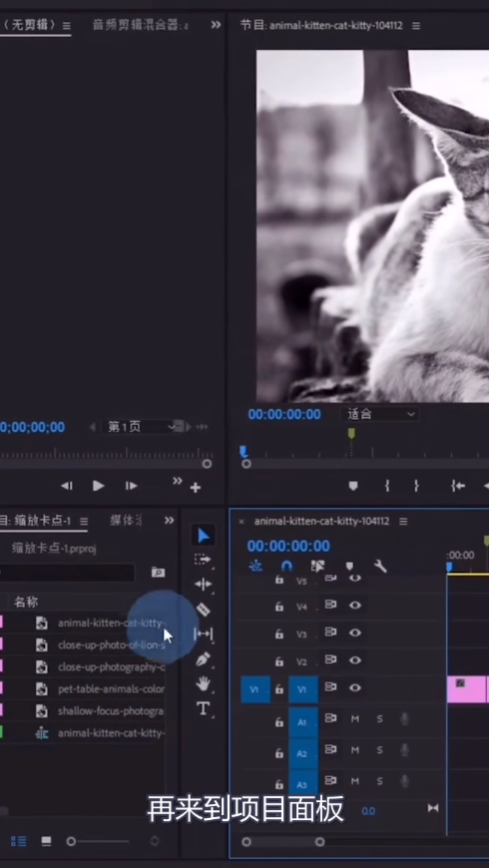The height and width of the screenshot is (868, 489).
Task: Click the icon right of audio value 0.0
Action: (433, 808)
